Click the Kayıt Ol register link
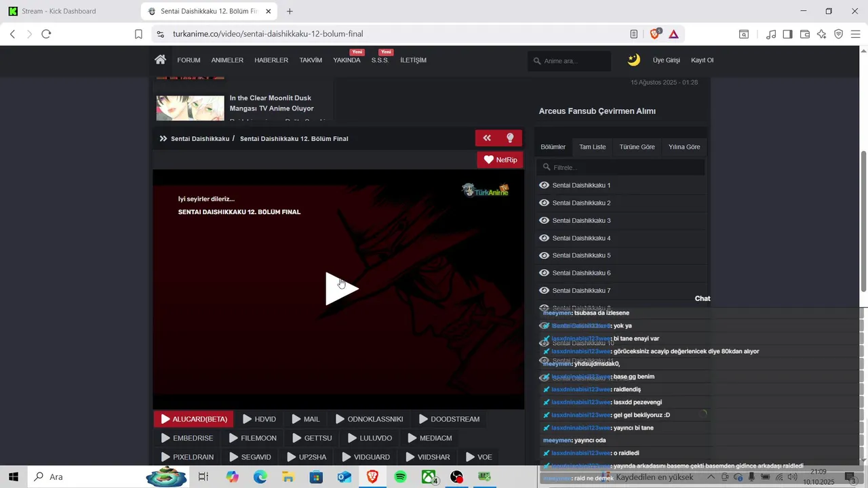868x488 pixels. (x=702, y=60)
